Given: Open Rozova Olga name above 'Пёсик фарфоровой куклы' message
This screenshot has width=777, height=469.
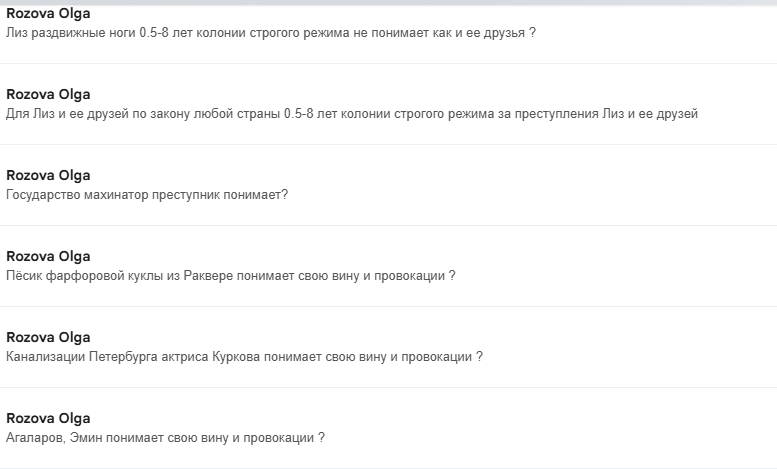Looking at the screenshot, I should [48, 256].
